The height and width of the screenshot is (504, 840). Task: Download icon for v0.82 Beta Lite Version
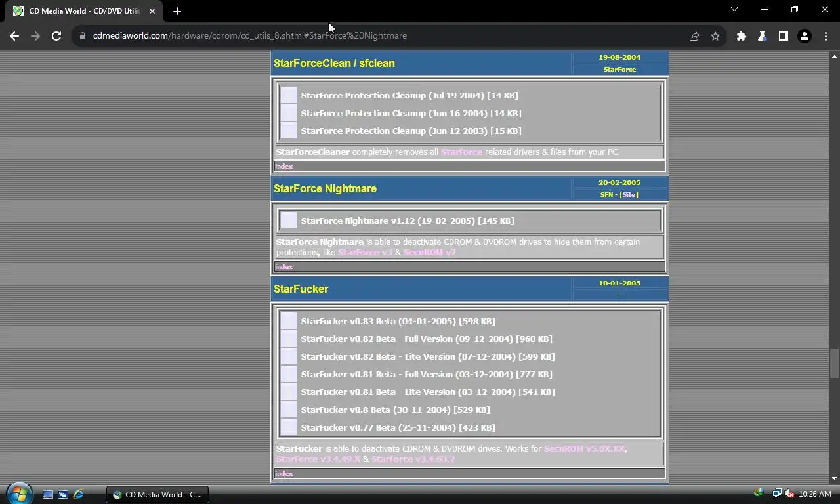[x=289, y=356]
